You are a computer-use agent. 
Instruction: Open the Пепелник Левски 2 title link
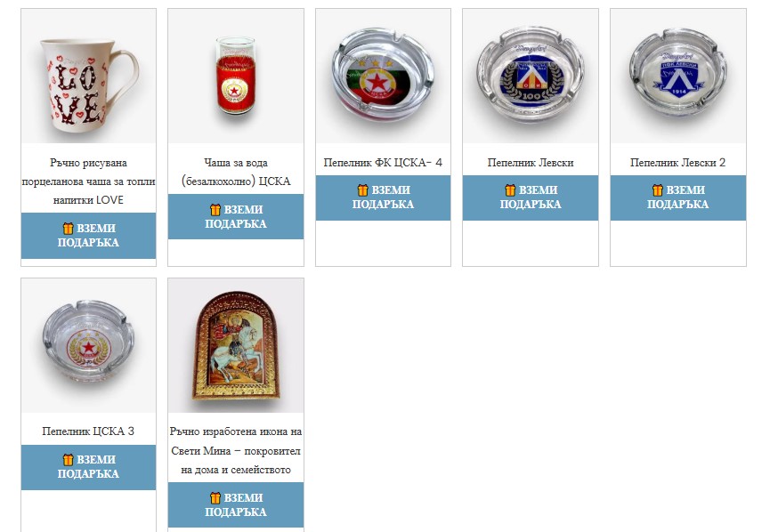[678, 163]
